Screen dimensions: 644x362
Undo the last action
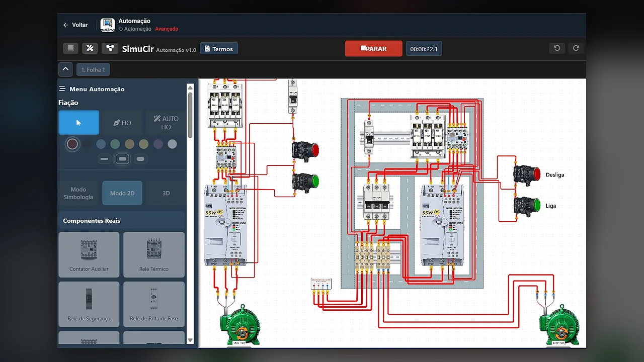557,48
